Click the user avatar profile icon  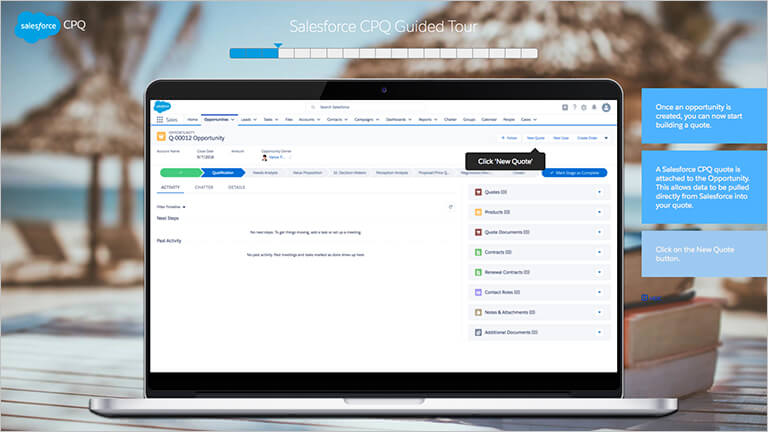605,107
